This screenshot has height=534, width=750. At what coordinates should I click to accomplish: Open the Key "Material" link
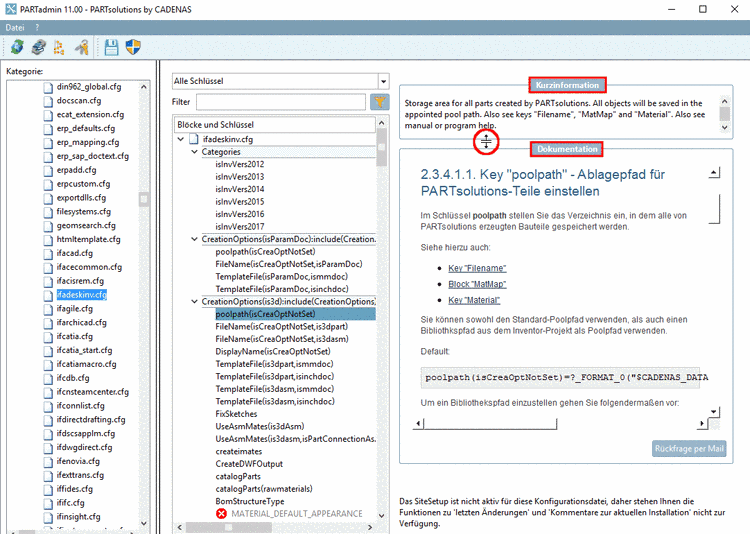click(474, 300)
